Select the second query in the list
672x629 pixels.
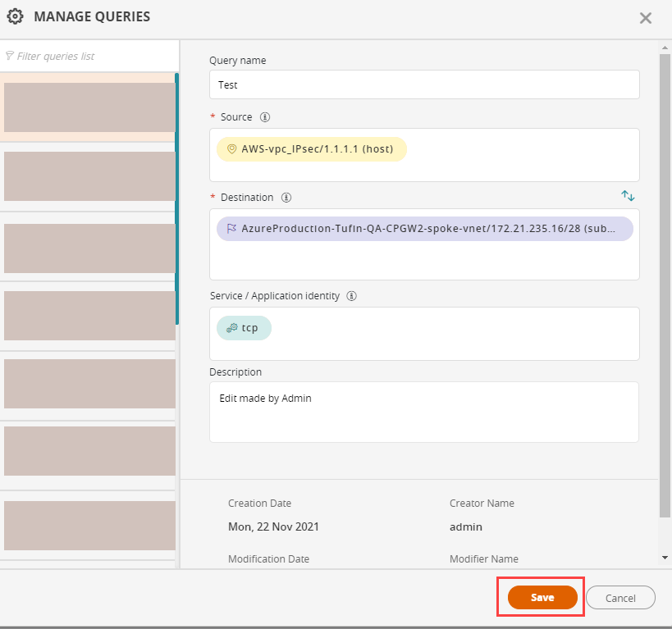pos(89,176)
